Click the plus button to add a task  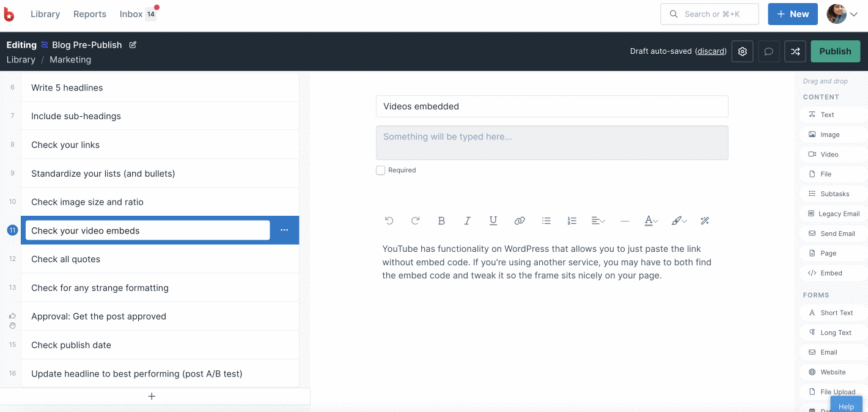point(152,396)
